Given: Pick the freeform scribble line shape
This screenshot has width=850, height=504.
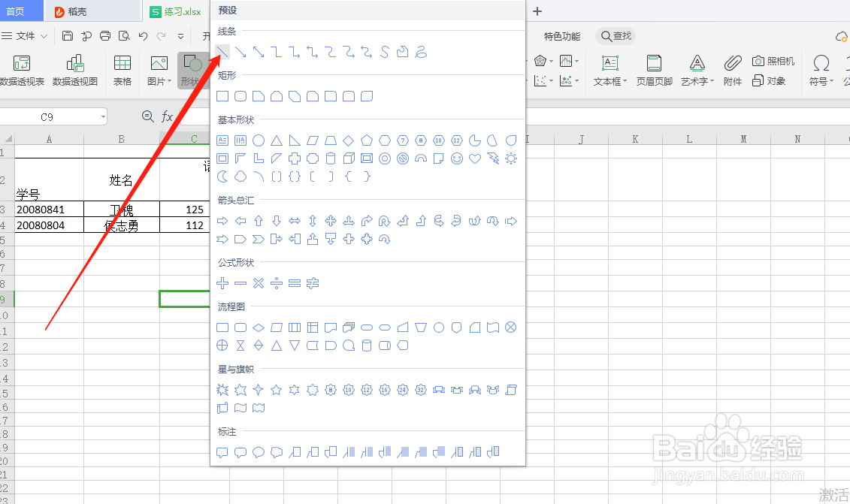Looking at the screenshot, I should click(x=421, y=52).
